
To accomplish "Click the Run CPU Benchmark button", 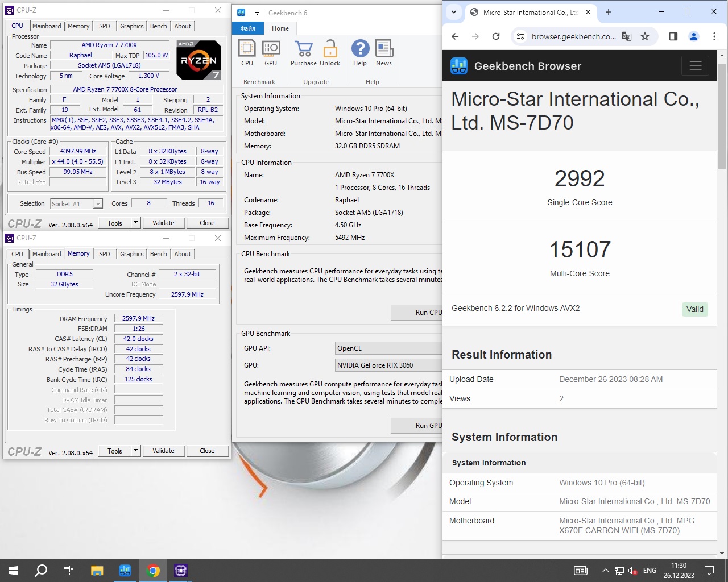I will [417, 312].
